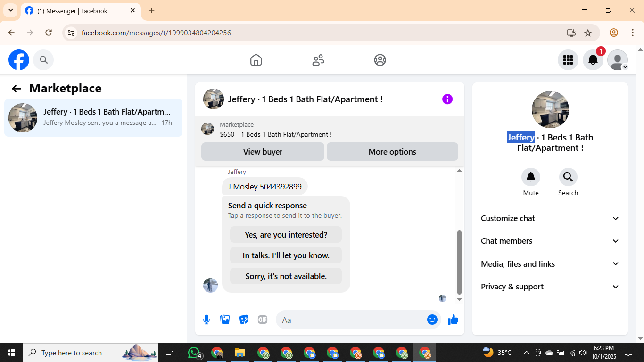Click the chat scrollbar down arrow

[x=460, y=299]
